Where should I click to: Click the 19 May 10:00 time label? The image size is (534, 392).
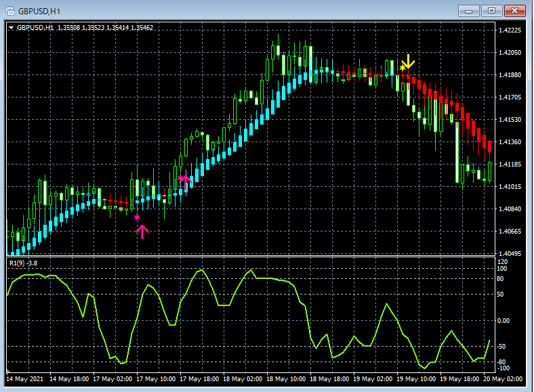[x=416, y=378]
